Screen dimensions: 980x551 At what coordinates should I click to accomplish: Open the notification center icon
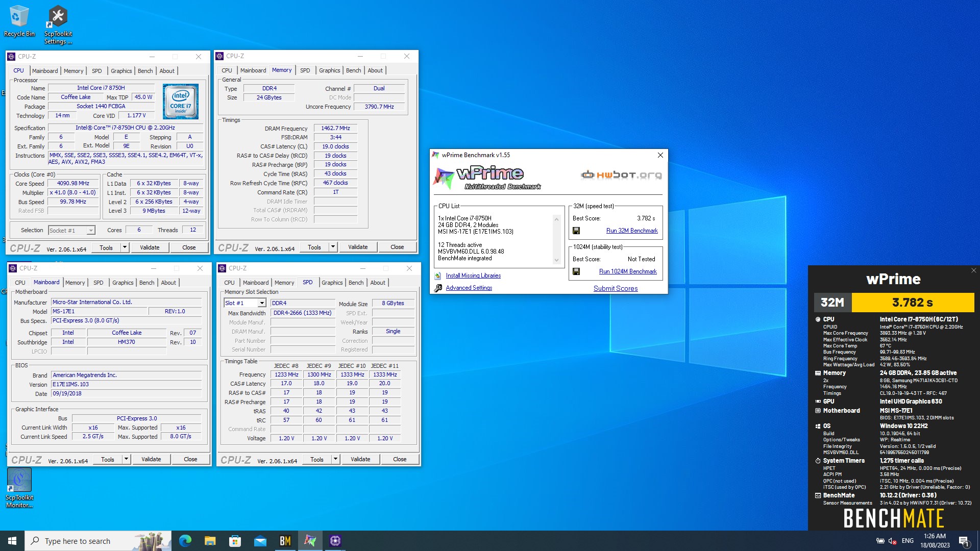click(x=964, y=541)
